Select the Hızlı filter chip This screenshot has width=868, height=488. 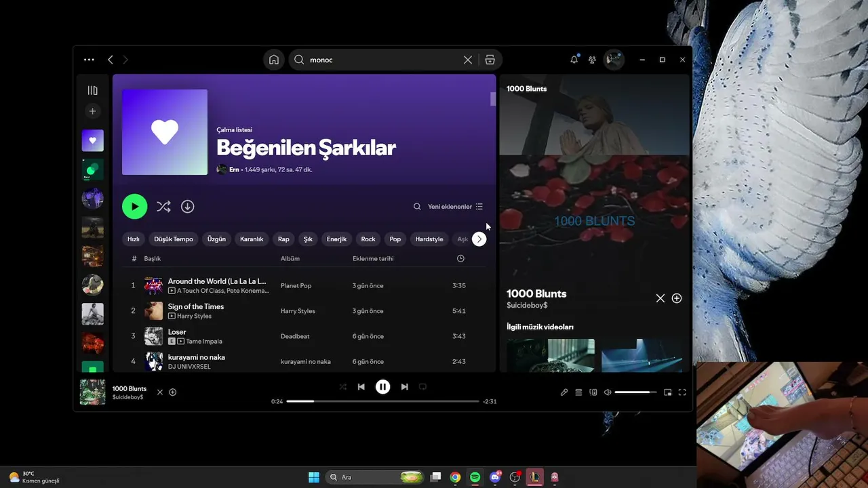point(134,239)
